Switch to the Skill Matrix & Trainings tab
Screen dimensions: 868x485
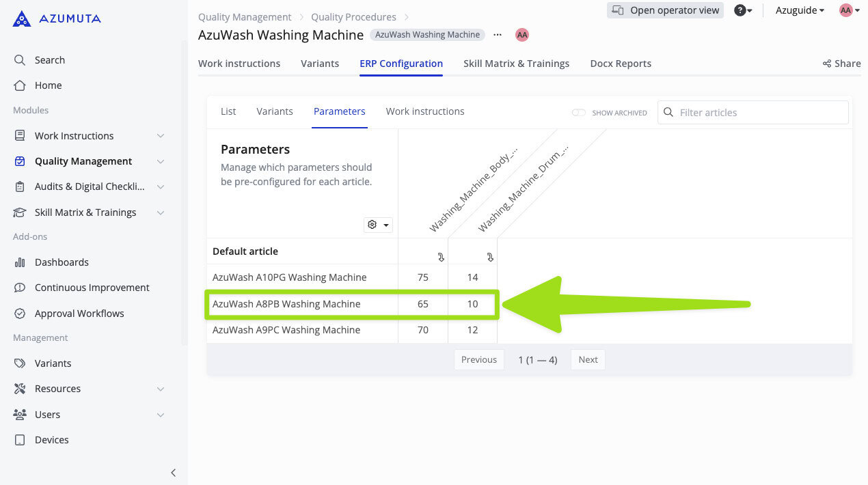516,63
